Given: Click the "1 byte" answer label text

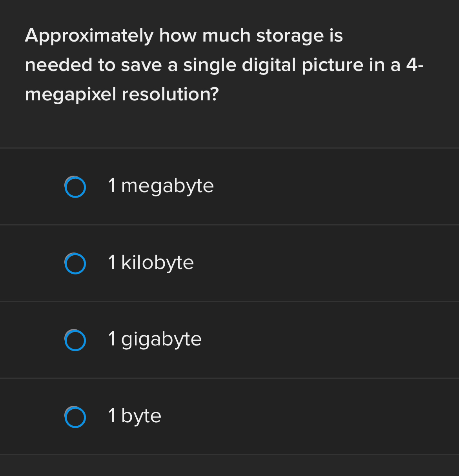Looking at the screenshot, I should coord(135,416).
